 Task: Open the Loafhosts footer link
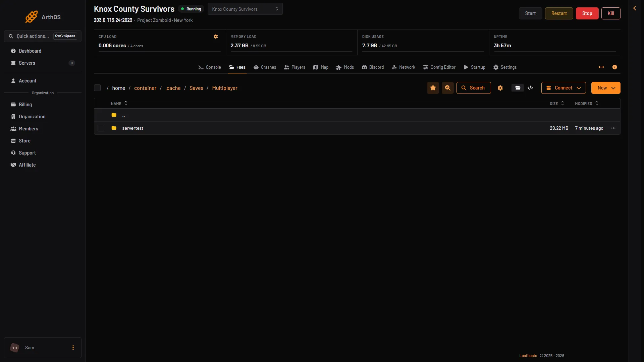pos(528,356)
